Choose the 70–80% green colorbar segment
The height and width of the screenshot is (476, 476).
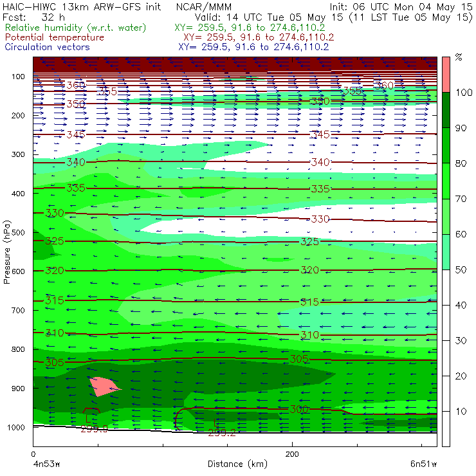pyautogui.click(x=446, y=181)
